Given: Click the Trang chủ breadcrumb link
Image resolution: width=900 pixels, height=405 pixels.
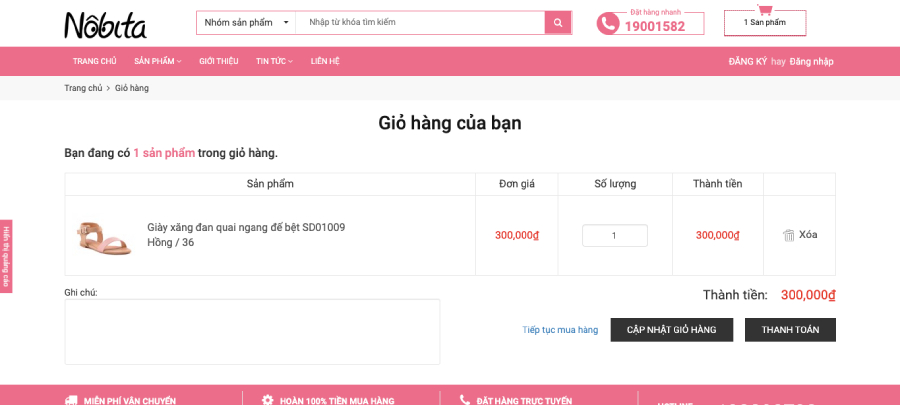Looking at the screenshot, I should coord(83,88).
